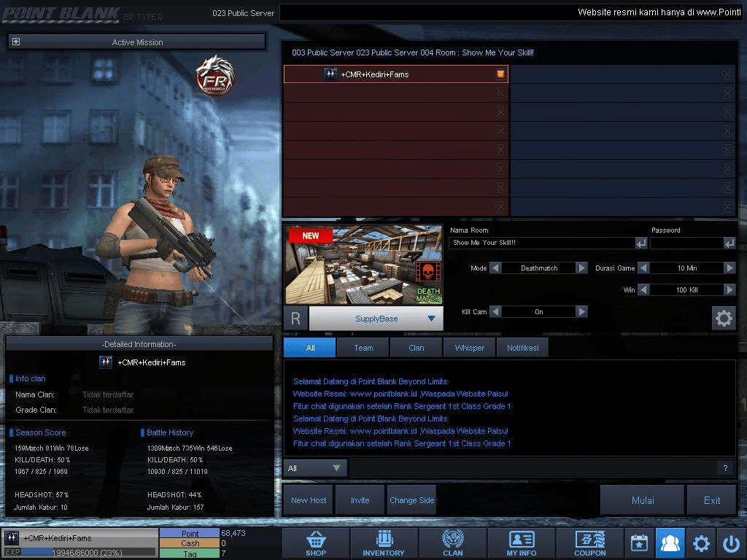Switch Mode to next option
747x560 pixels.
point(581,268)
